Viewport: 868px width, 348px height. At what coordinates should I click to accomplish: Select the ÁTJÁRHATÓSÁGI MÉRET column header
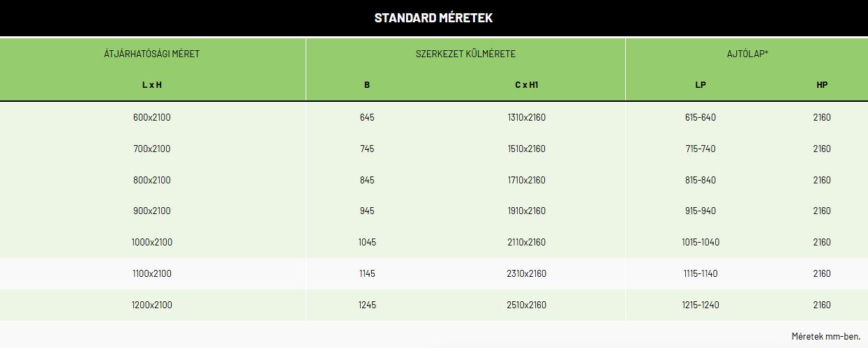152,54
